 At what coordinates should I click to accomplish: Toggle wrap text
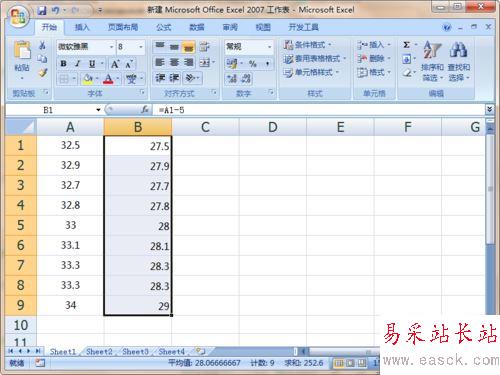click(x=204, y=47)
